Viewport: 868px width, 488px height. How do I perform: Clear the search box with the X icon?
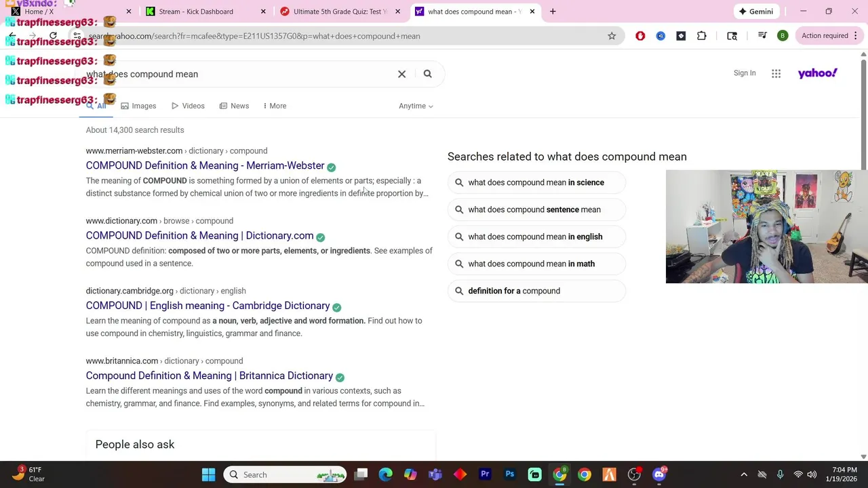401,74
